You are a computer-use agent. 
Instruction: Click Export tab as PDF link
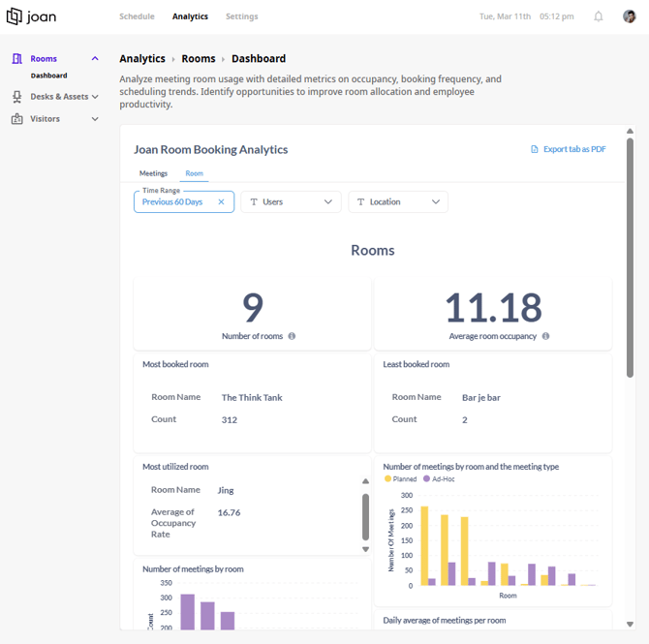(568, 149)
